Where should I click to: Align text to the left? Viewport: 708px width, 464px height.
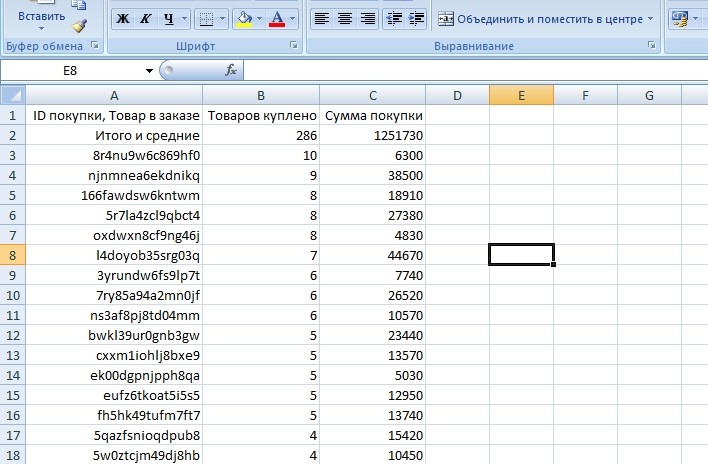coord(322,19)
